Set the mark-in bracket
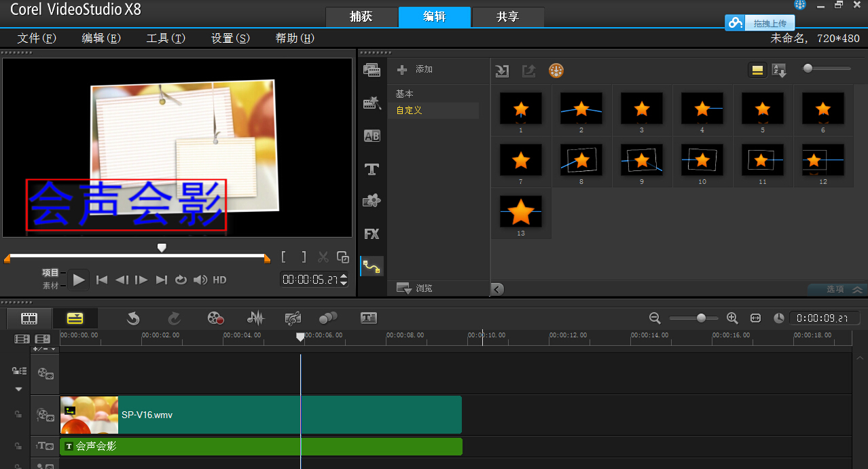The height and width of the screenshot is (469, 868). (284, 257)
